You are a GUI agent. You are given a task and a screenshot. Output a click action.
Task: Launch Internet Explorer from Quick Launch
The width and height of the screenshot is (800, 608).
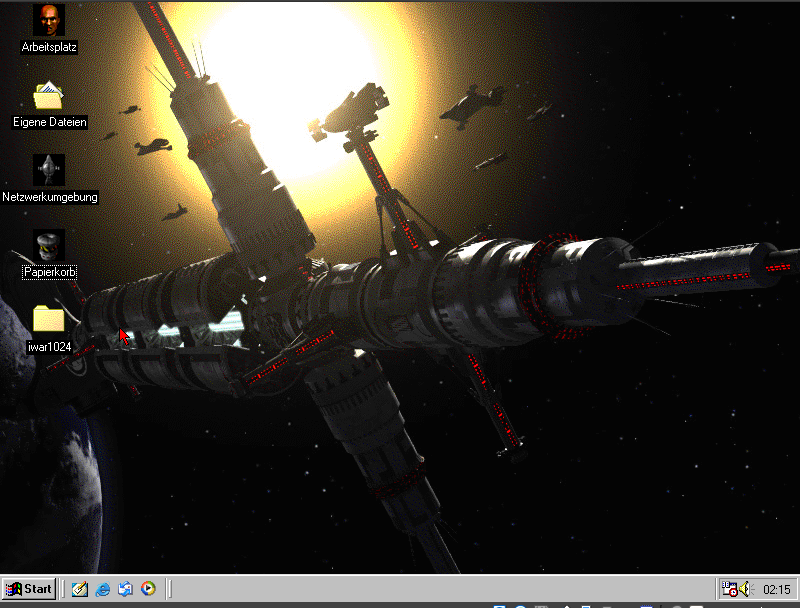pos(103,589)
